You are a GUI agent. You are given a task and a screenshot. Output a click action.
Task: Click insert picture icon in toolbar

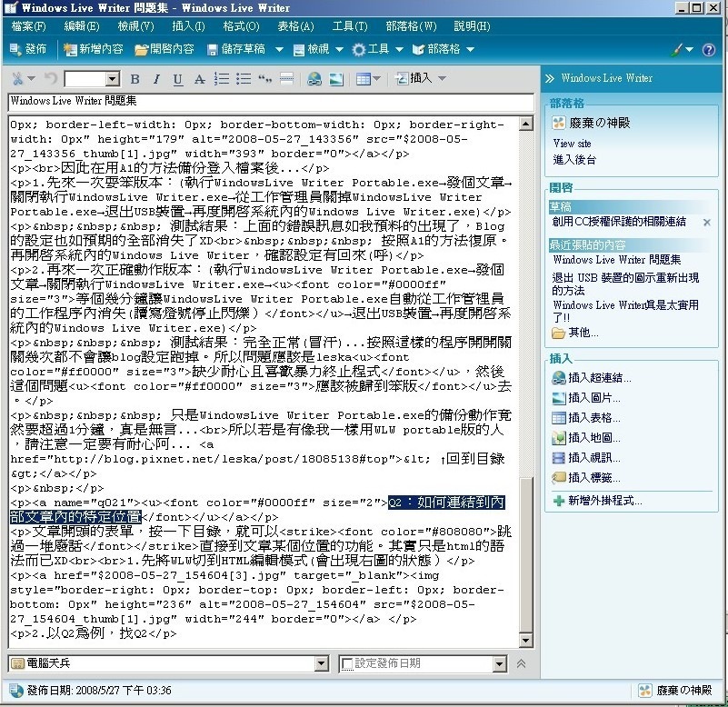pos(336,79)
